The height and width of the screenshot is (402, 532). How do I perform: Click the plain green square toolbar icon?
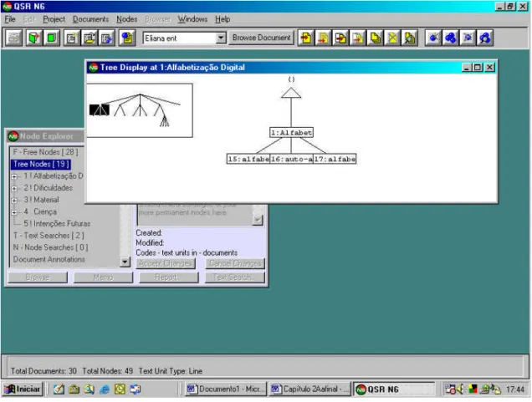click(52, 38)
